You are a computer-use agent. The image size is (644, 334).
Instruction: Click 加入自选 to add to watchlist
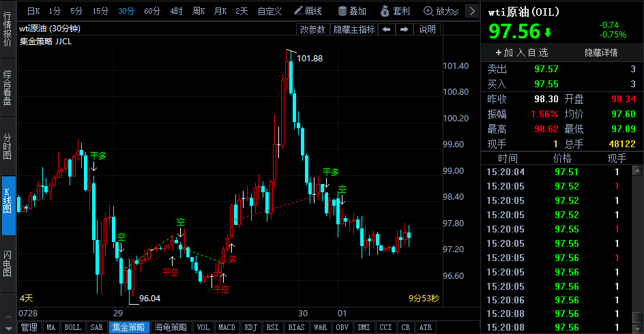tap(522, 52)
